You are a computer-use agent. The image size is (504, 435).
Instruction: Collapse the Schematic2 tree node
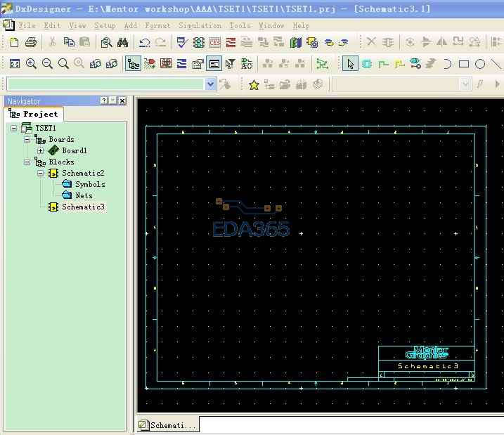[x=40, y=173]
